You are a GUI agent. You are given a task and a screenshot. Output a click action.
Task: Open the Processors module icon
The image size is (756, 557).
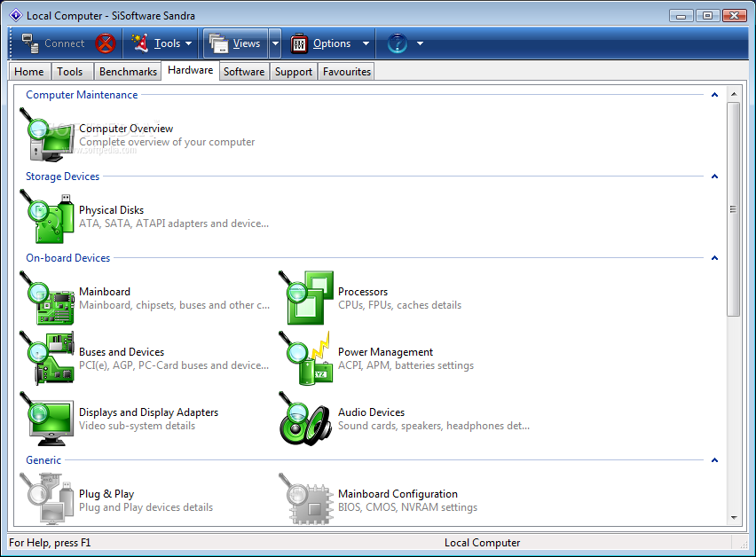click(306, 298)
